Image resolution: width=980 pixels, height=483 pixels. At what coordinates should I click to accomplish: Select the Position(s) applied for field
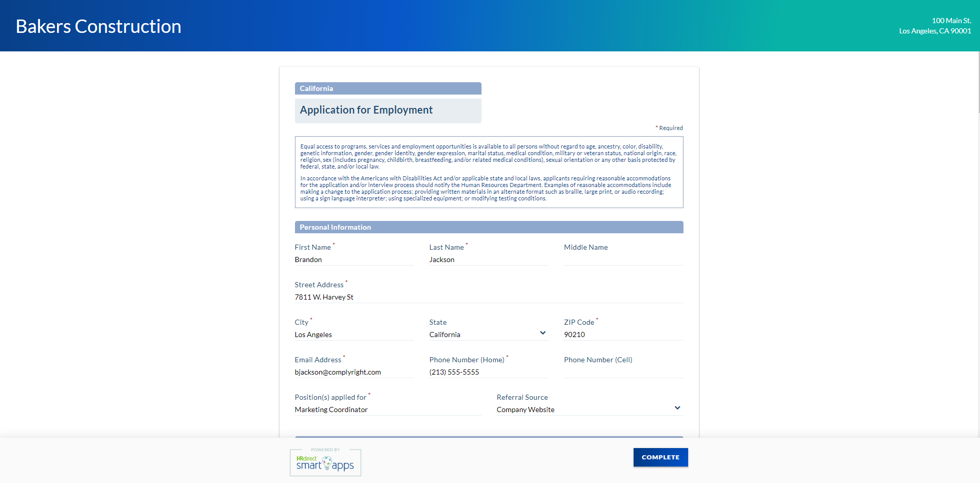pyautogui.click(x=387, y=410)
